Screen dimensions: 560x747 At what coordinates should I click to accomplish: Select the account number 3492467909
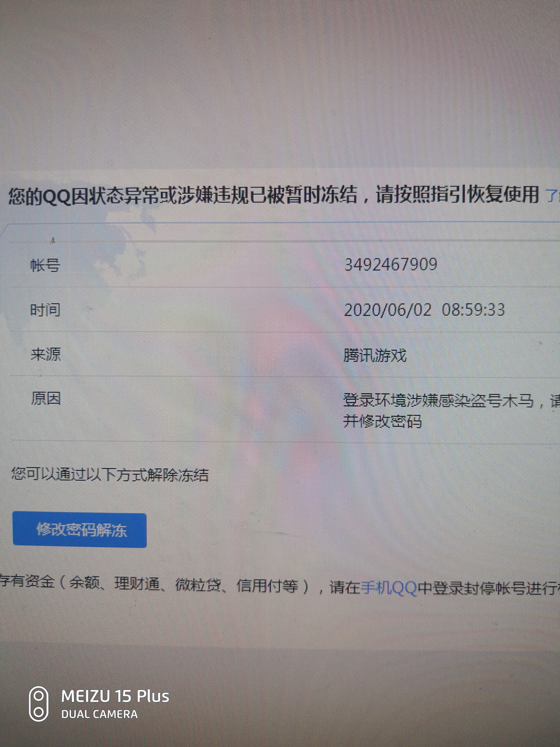pyautogui.click(x=391, y=264)
